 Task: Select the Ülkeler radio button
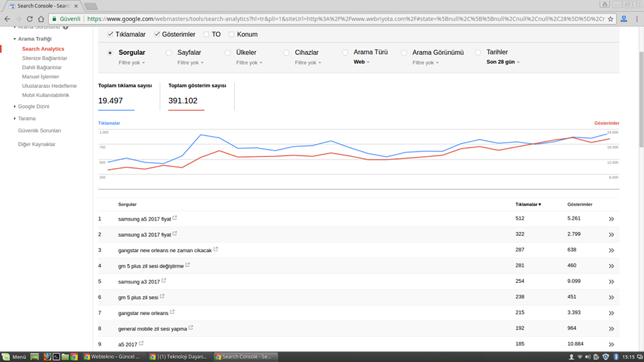click(227, 52)
